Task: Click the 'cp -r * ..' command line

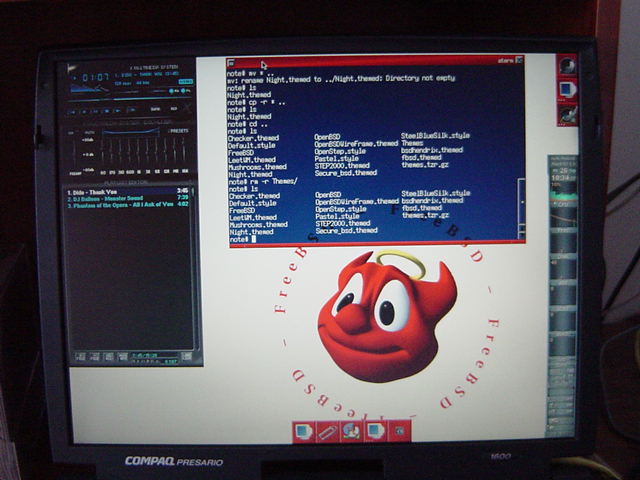Action: (256, 102)
